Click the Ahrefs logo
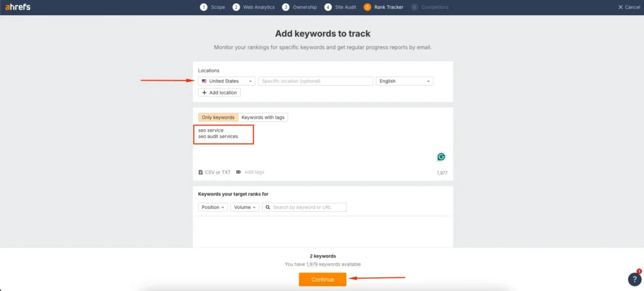The height and width of the screenshot is (291, 644). [18, 7]
